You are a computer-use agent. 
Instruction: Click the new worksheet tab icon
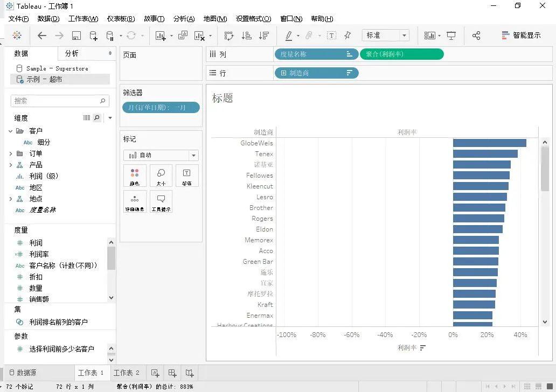(x=155, y=373)
